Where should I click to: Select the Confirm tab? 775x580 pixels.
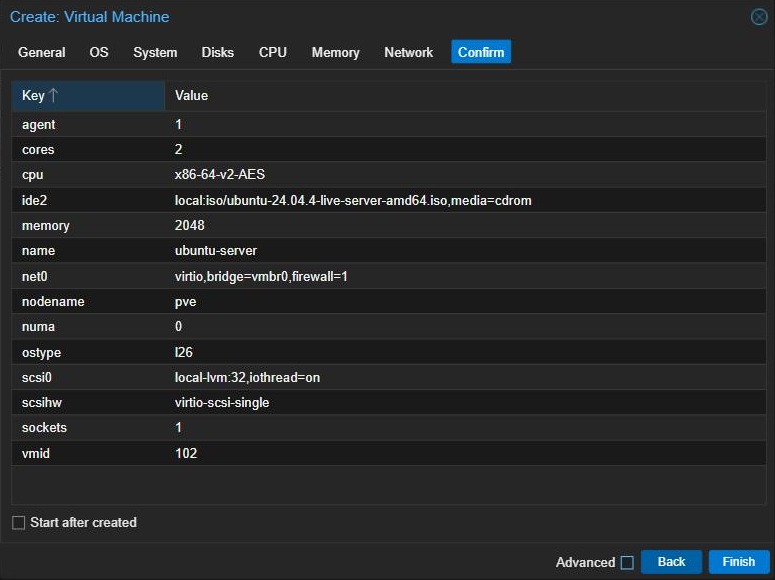pos(481,52)
